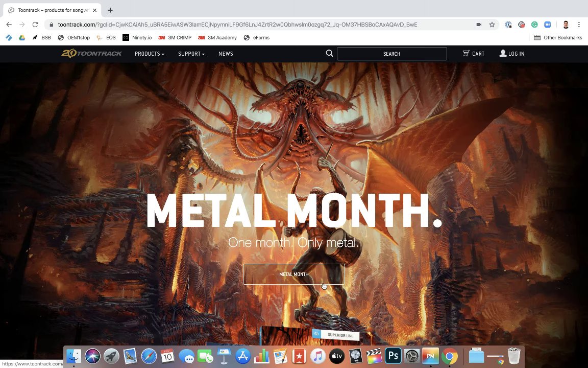
Task: Close the Toontrack tab
Action: (x=94, y=10)
